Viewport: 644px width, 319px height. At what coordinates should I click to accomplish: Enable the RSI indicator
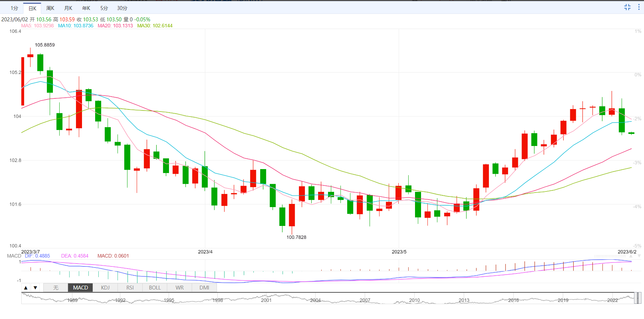tap(130, 288)
